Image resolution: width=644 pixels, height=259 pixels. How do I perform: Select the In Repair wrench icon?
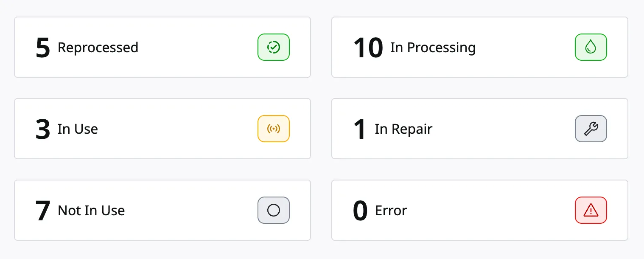[591, 129]
